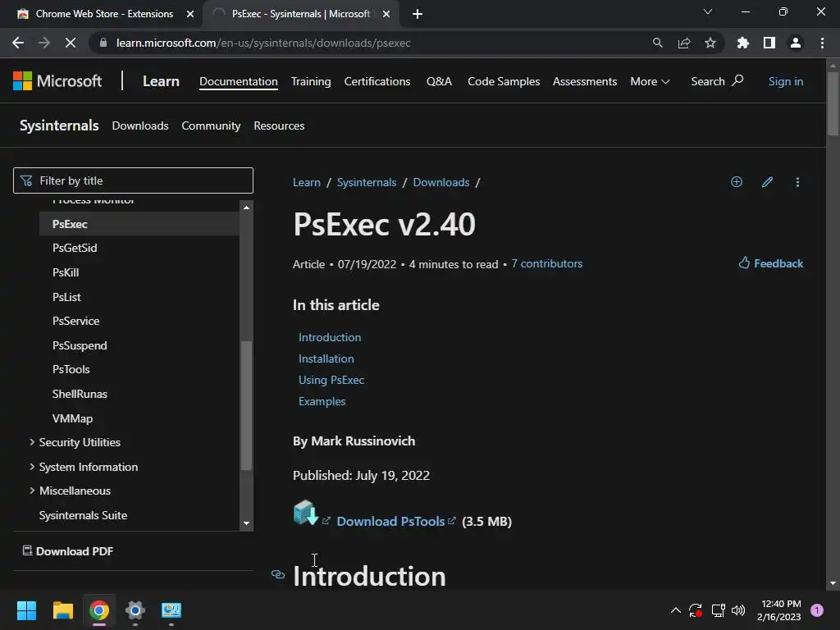Open the Documentation menu item
This screenshot has width=840, height=630.
(239, 81)
